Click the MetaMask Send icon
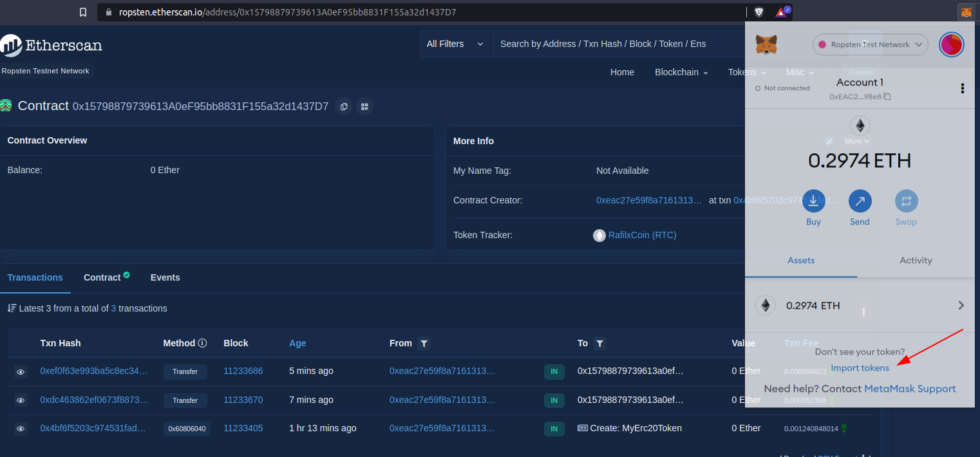Screen dimensions: 980x457 click(860, 201)
